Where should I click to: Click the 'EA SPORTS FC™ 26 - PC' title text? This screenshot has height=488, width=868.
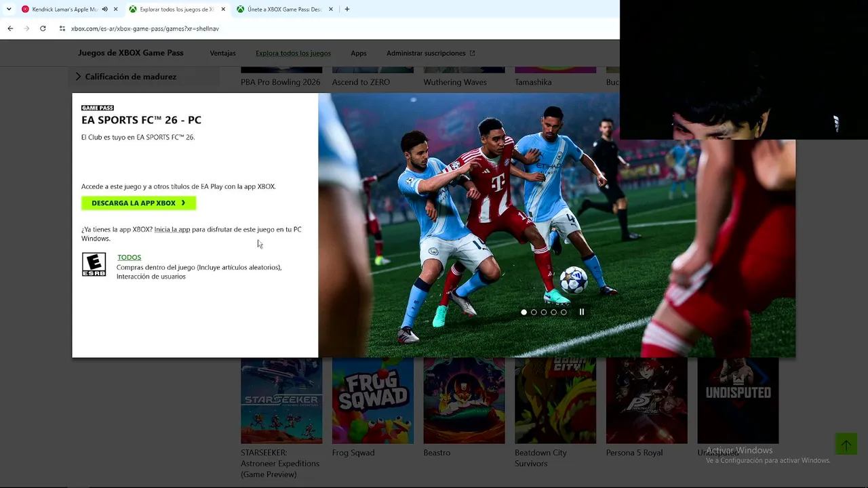click(141, 120)
